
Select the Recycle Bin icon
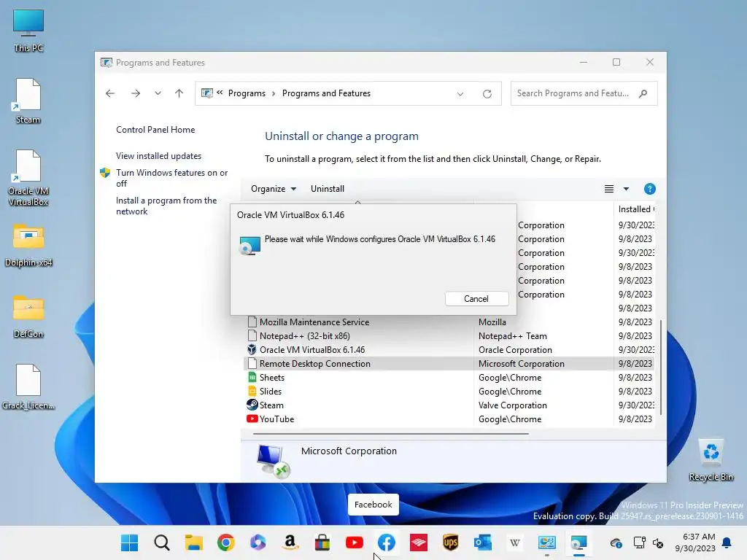[711, 459]
